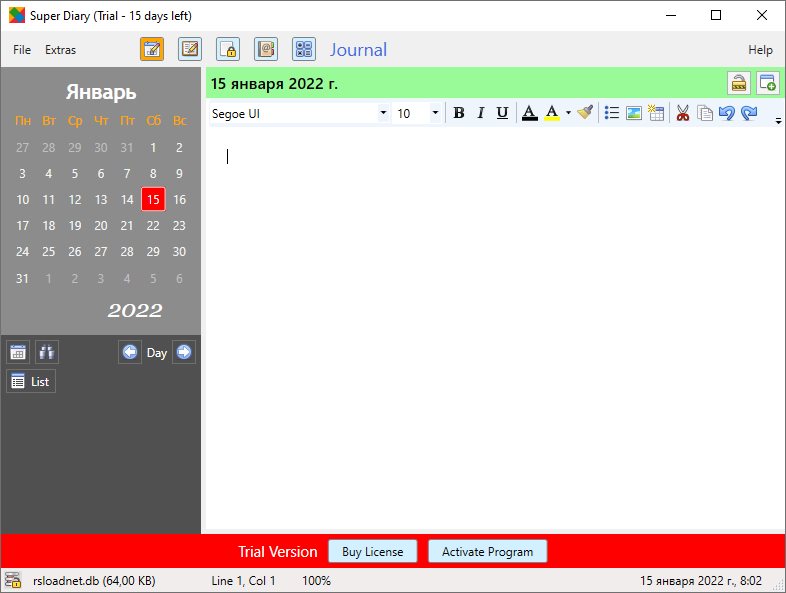Toggle italic formatting
786x593 pixels.
(480, 113)
